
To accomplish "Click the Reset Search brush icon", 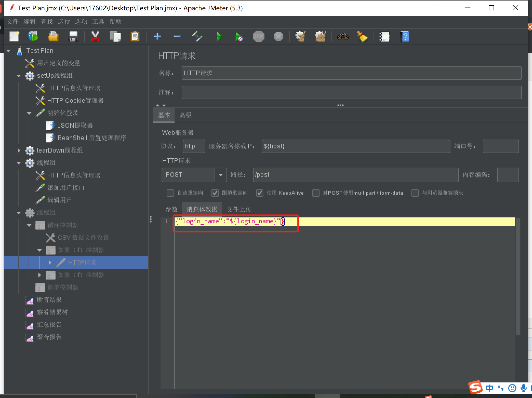I will tap(362, 36).
